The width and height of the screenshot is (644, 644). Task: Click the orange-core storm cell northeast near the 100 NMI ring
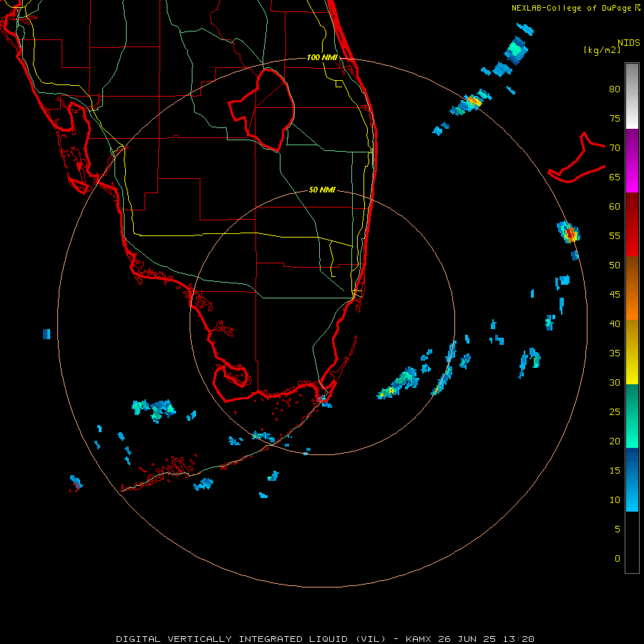coord(472,101)
